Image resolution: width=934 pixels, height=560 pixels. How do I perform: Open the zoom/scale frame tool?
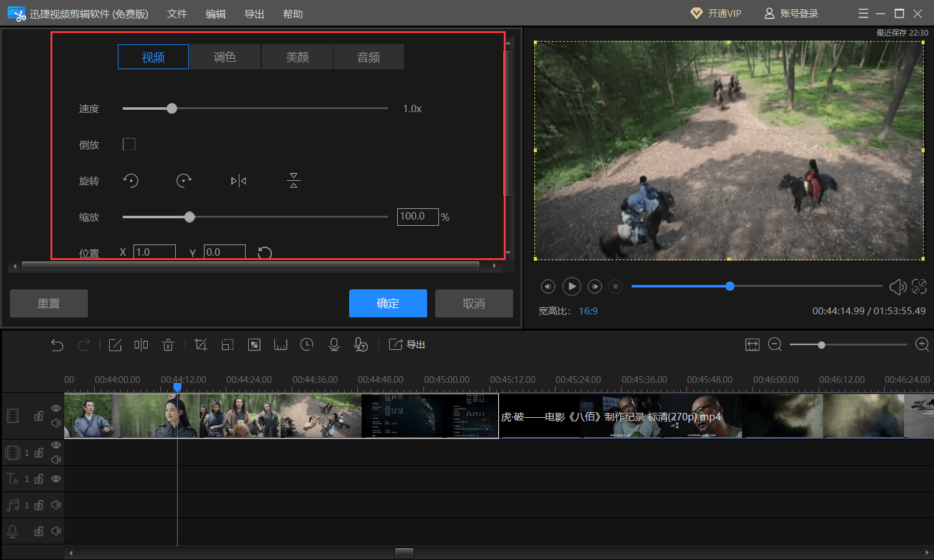click(x=228, y=345)
